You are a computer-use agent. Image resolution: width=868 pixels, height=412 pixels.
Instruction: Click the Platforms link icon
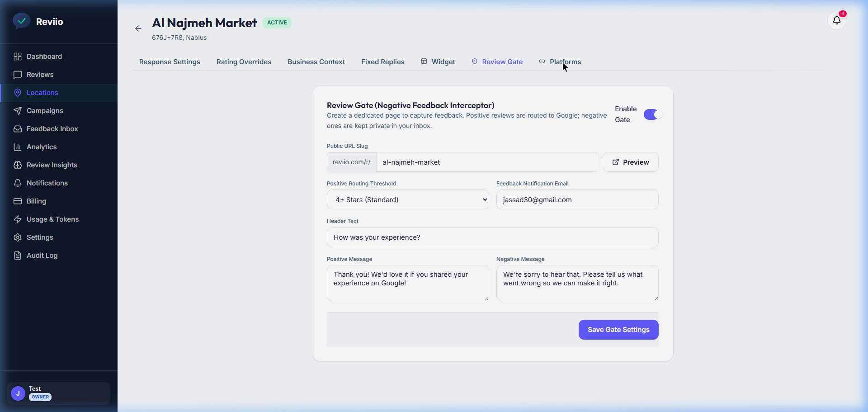[x=542, y=61]
